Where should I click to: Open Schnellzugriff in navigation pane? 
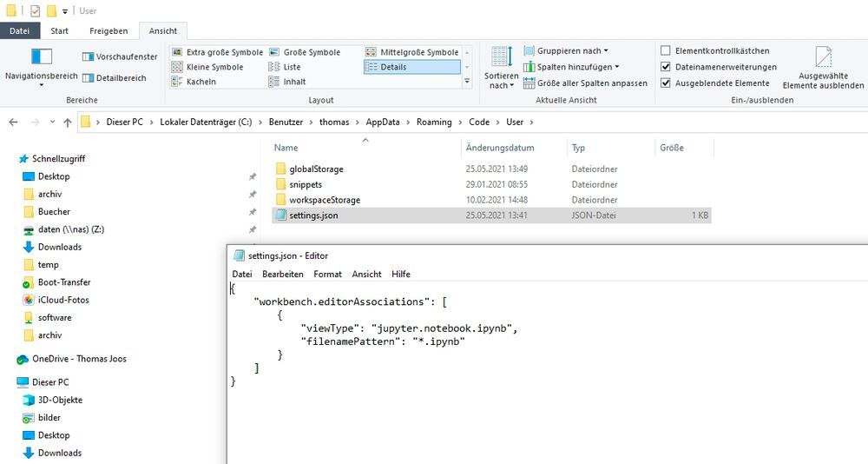click(59, 158)
